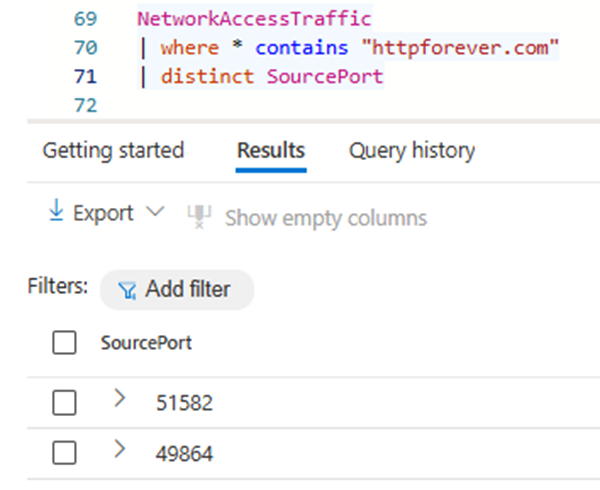The width and height of the screenshot is (600, 490).
Task: Click the Export download arrow icon
Action: click(56, 213)
